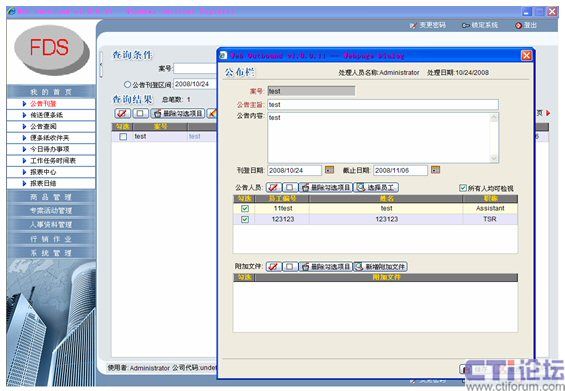This screenshot has height=391, width=565.
Task: Click 删除勾选项目 in 查询结果 toolbar
Action: pos(178,114)
